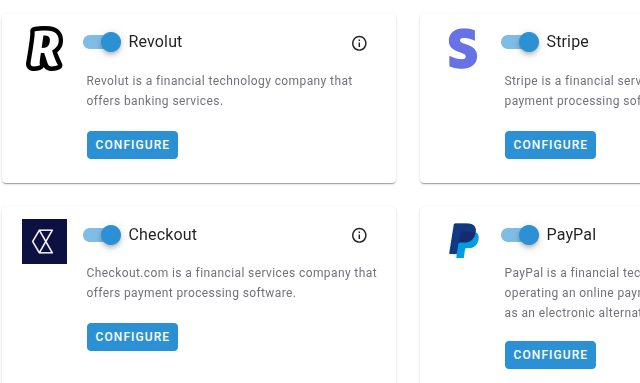
Task: Turn off the Stripe toggle switch
Action: [x=520, y=42]
